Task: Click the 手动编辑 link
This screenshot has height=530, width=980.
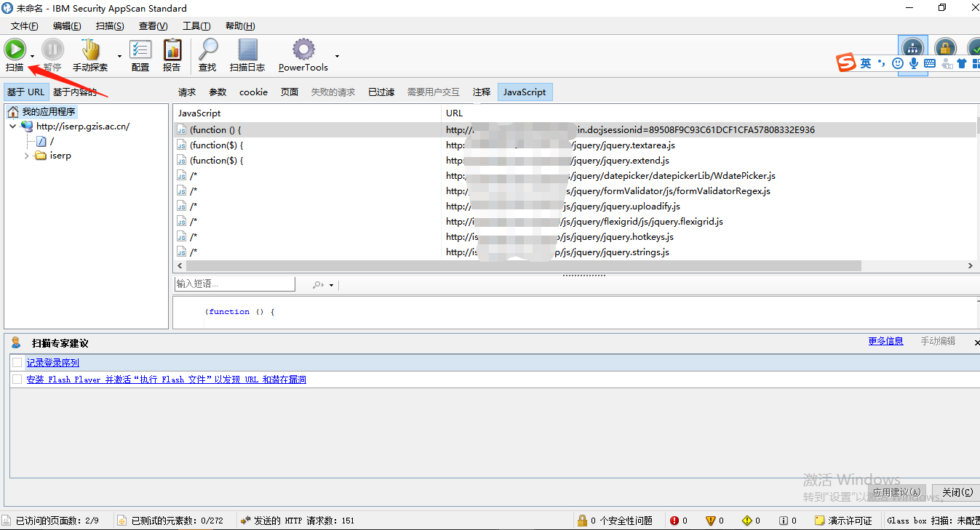Action: 938,341
